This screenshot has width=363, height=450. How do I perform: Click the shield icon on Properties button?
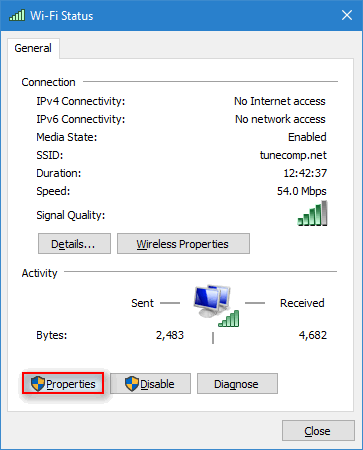(38, 384)
